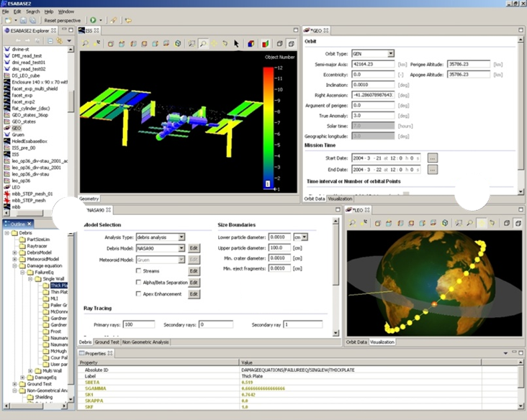Click Edit button next to Apex Enhancement
527x420 pixels.
pos(194,293)
